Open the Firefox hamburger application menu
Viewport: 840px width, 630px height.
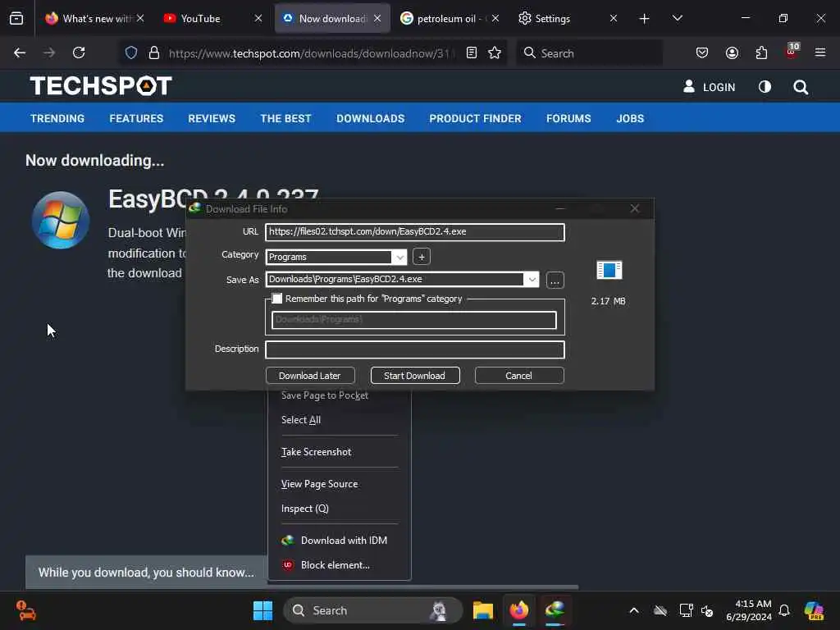point(820,52)
